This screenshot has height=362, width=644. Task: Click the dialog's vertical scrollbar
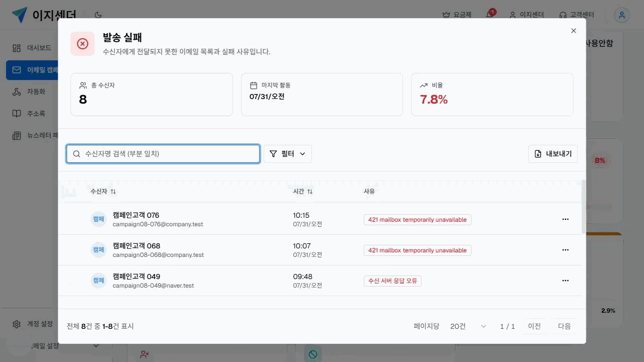584,207
